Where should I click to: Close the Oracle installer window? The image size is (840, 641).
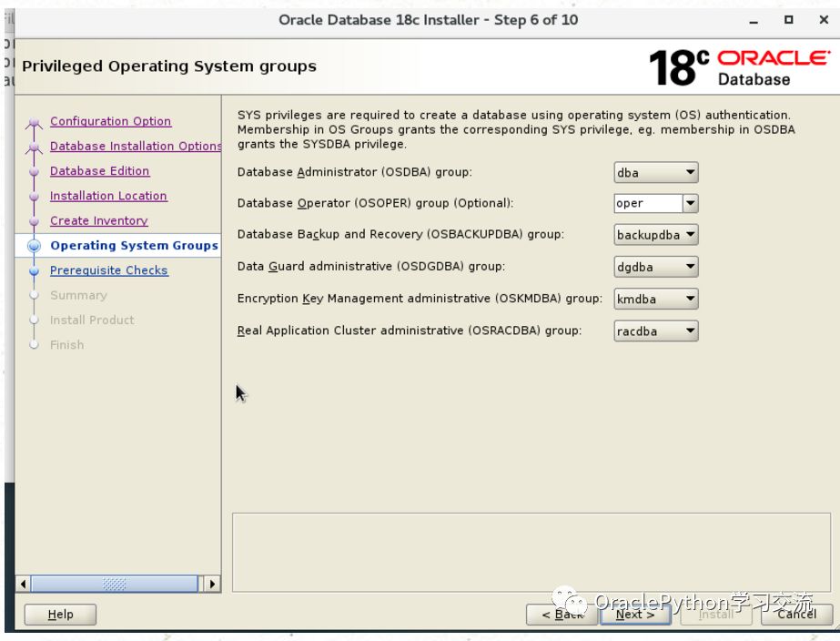(x=824, y=20)
